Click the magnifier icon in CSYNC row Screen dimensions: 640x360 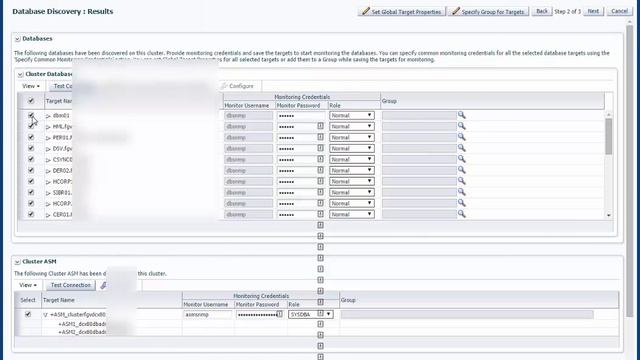point(461,159)
